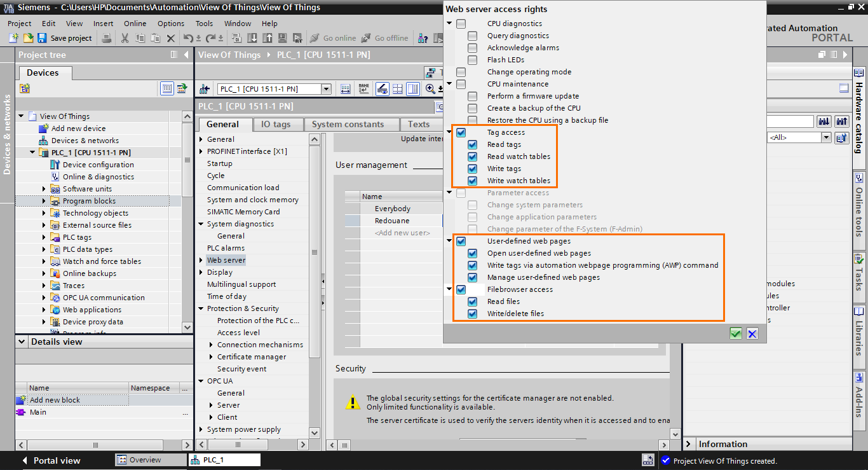The width and height of the screenshot is (868, 470).
Task: Check the Change operating mode box
Action: click(461, 72)
